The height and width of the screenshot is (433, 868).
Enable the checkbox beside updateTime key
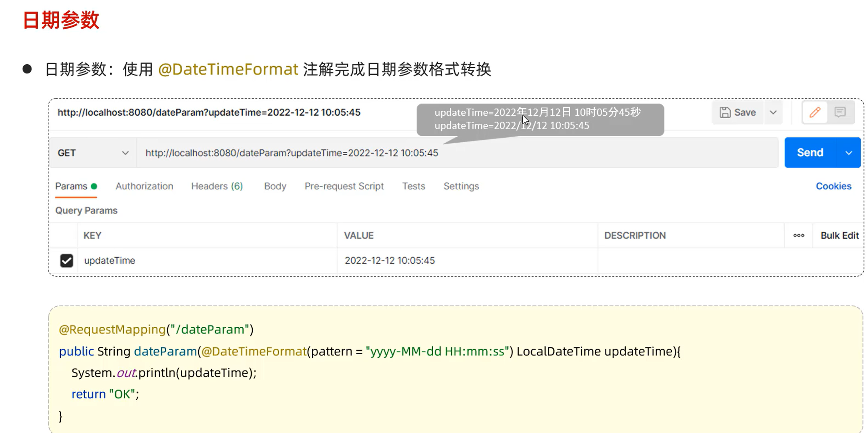(x=66, y=260)
